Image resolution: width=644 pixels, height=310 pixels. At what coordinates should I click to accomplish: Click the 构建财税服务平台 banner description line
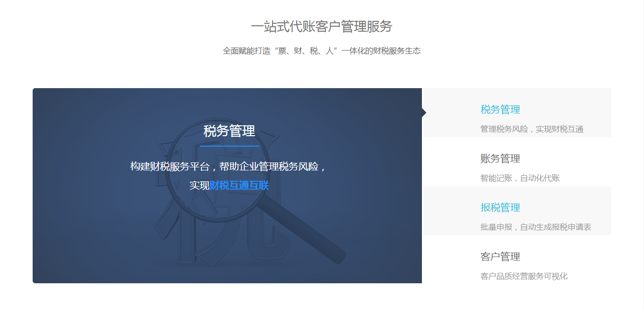(229, 166)
